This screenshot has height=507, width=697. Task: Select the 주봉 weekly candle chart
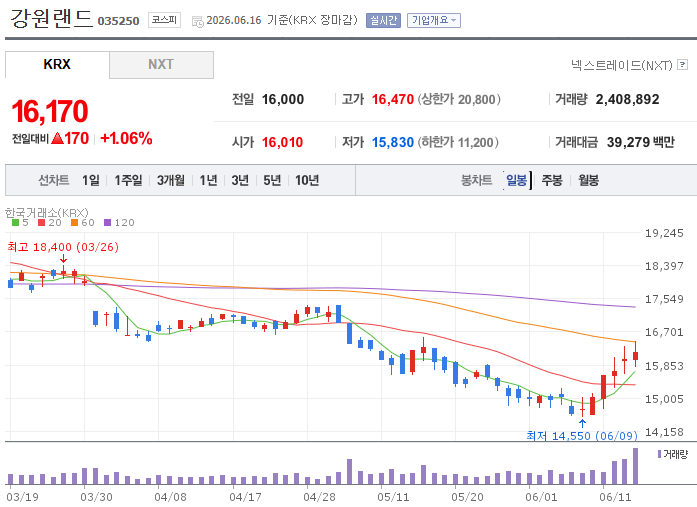pos(552,180)
